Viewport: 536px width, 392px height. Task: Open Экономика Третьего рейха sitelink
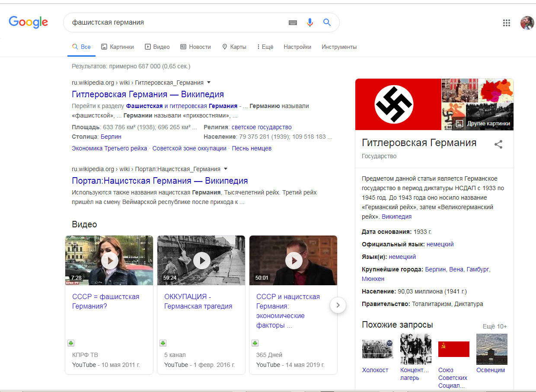click(x=109, y=148)
